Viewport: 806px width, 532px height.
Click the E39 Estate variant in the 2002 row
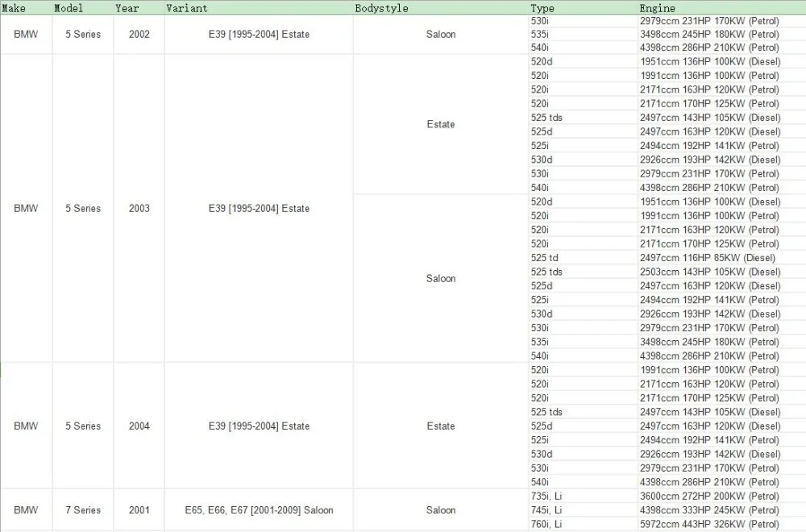coord(259,34)
